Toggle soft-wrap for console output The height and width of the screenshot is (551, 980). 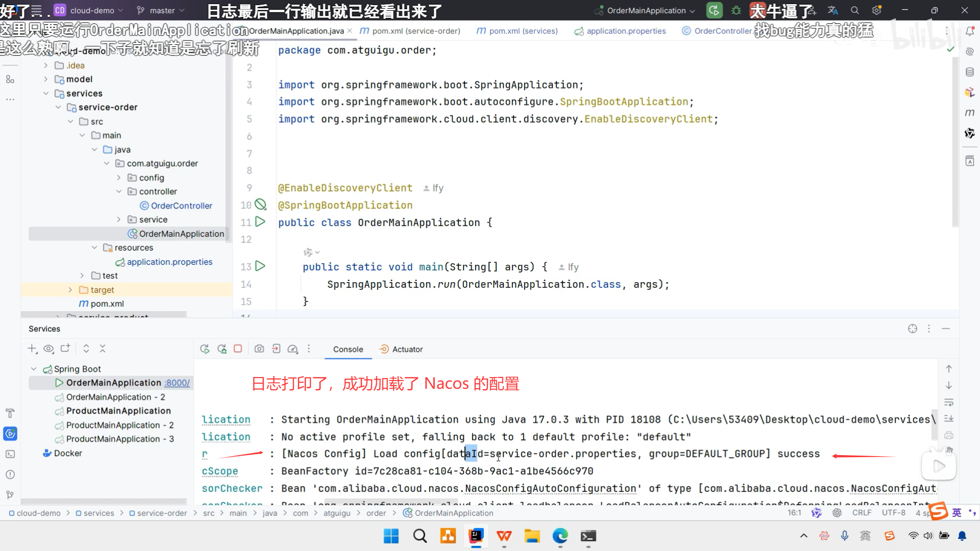pos(948,402)
